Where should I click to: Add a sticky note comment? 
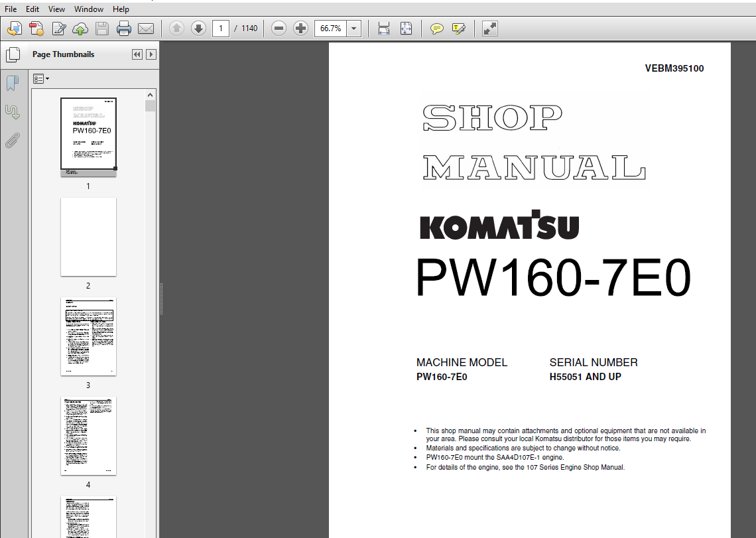[436, 29]
